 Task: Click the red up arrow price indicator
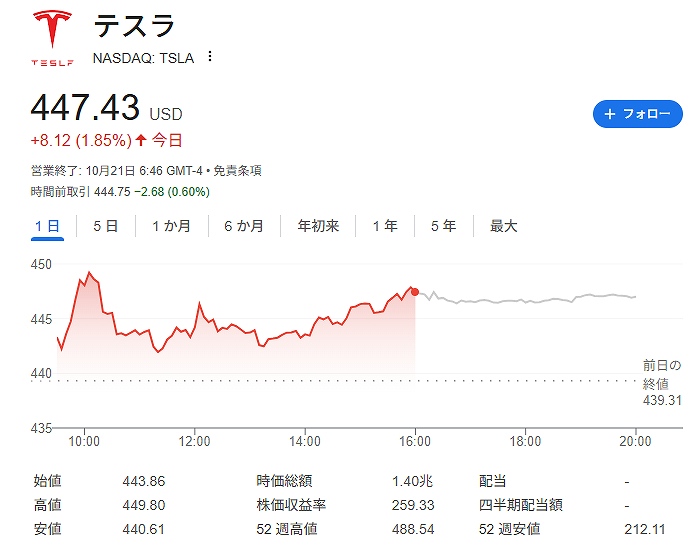pos(140,140)
